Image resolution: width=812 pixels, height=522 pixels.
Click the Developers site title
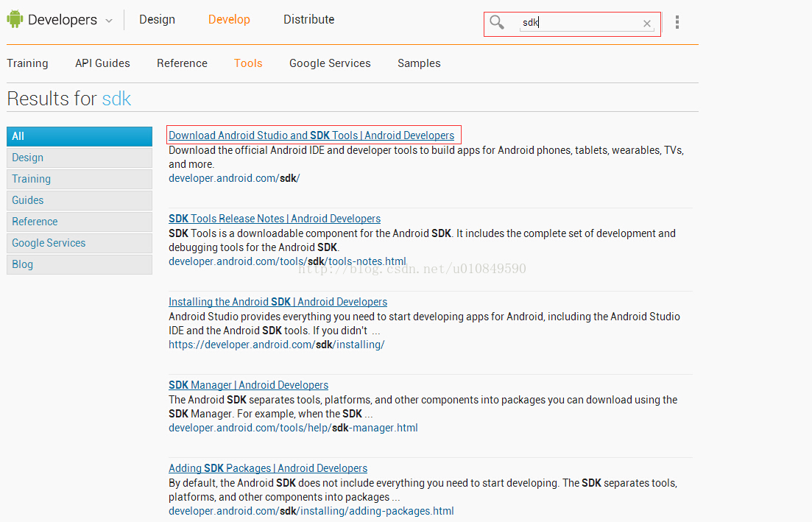coord(63,20)
